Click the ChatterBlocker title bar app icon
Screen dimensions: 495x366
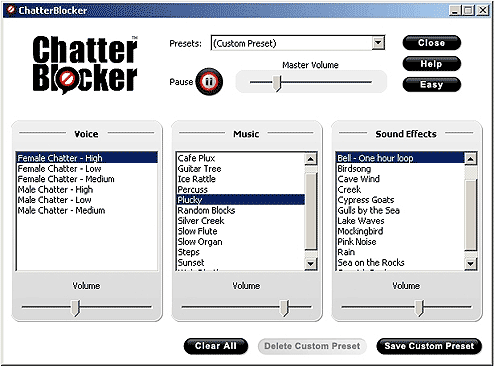click(11, 10)
